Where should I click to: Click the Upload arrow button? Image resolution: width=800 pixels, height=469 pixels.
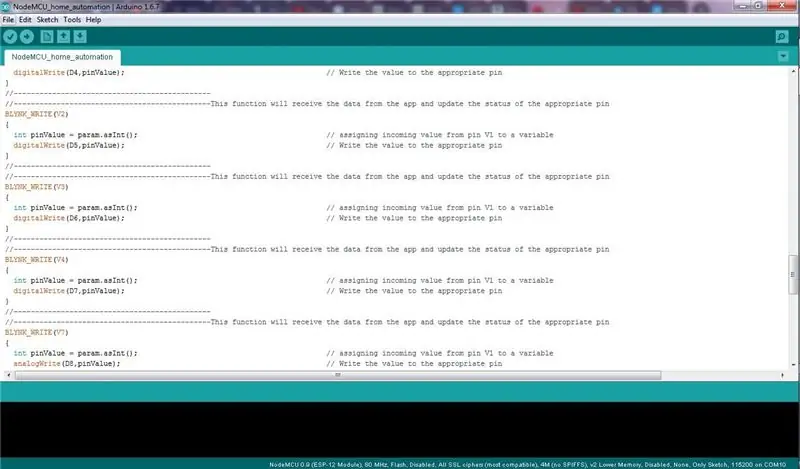click(27, 37)
